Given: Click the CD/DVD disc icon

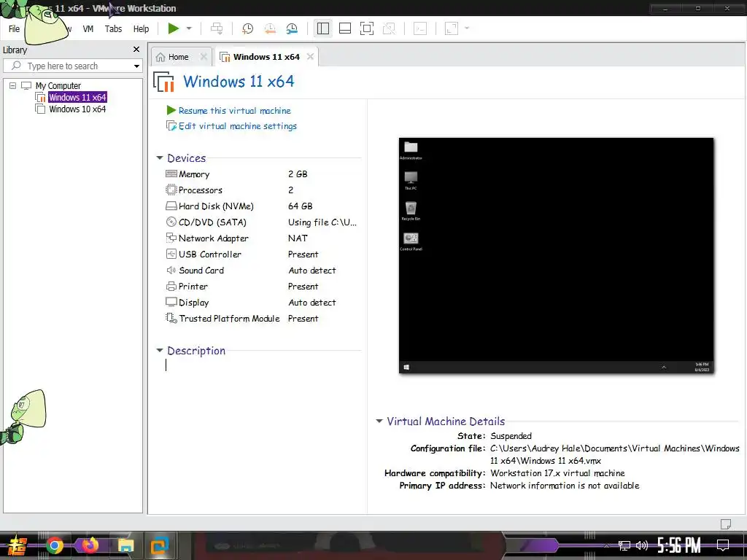Looking at the screenshot, I should click(171, 222).
